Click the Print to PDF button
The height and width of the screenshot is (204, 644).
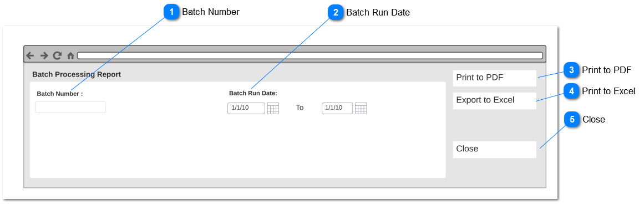coord(494,78)
